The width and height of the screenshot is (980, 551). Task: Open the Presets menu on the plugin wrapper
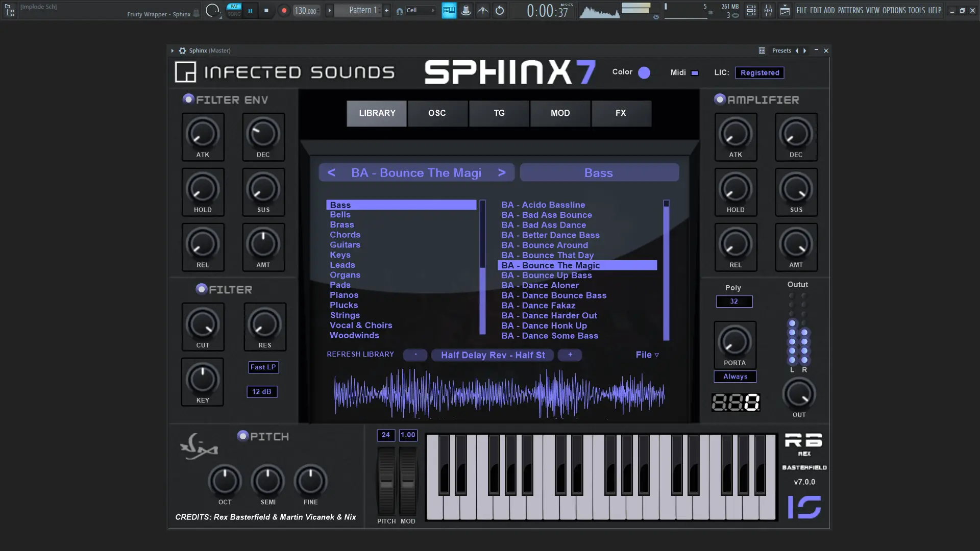[781, 51]
